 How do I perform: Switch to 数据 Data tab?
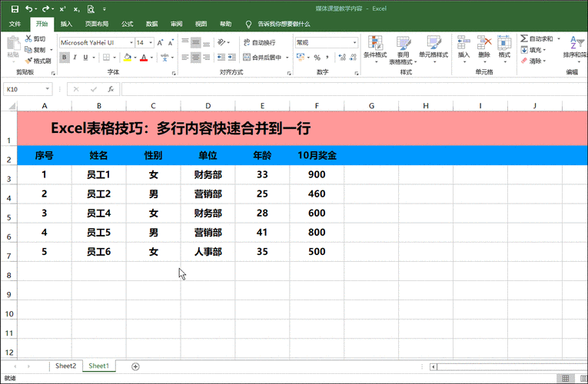(152, 24)
